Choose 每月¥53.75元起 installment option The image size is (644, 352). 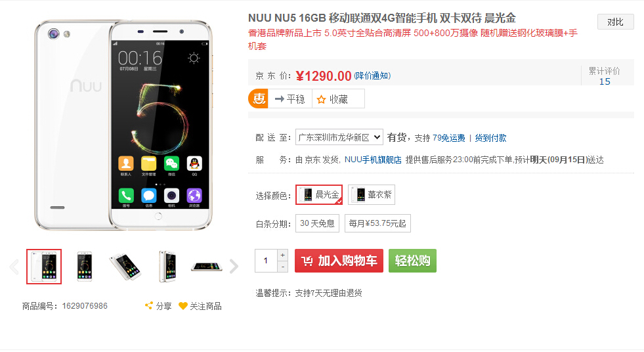377,223
